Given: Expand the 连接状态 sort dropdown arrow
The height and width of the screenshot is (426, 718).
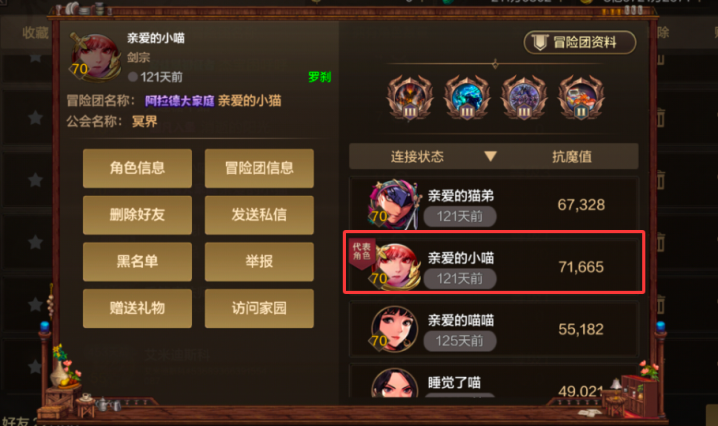Looking at the screenshot, I should point(490,157).
